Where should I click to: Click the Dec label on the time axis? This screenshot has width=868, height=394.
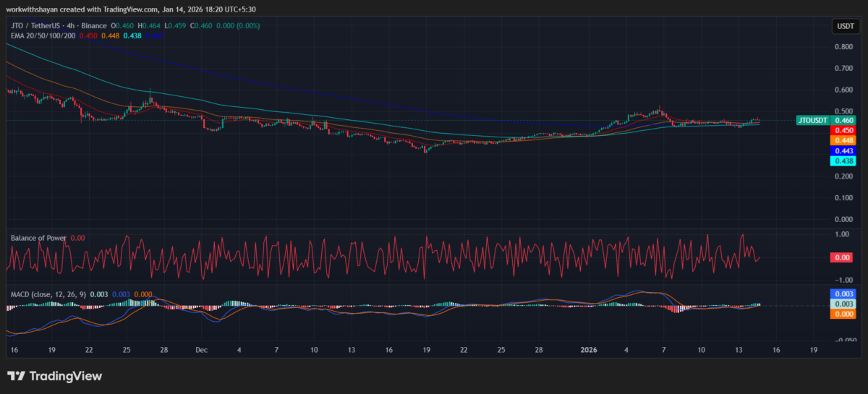click(201, 349)
